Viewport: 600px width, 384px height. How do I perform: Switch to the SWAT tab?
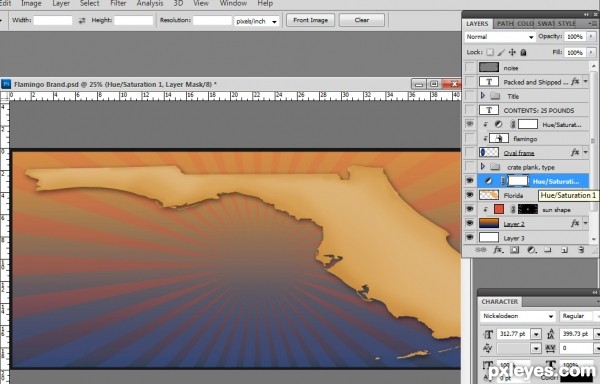point(546,23)
